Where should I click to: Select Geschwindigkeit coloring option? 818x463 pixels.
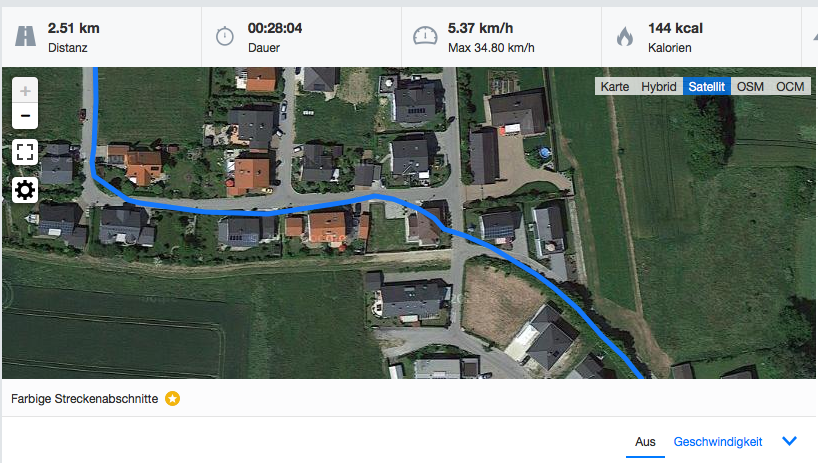click(x=718, y=442)
